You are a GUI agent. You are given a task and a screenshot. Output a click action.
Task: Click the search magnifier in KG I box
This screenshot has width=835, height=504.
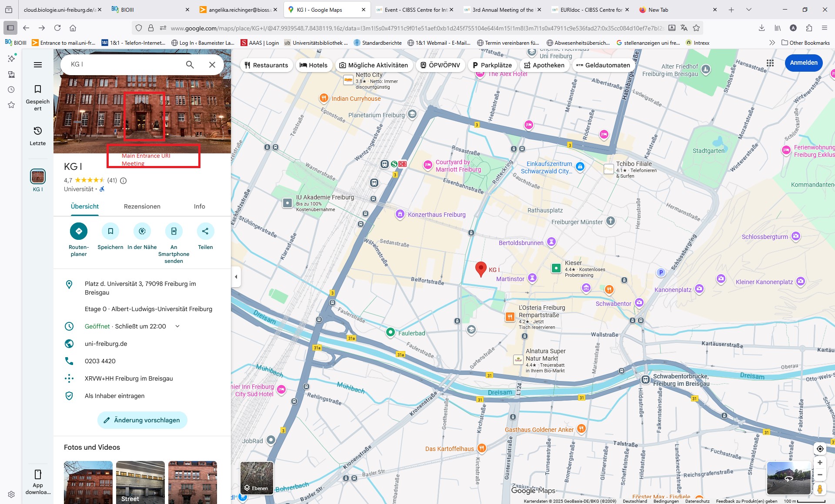coord(190,65)
